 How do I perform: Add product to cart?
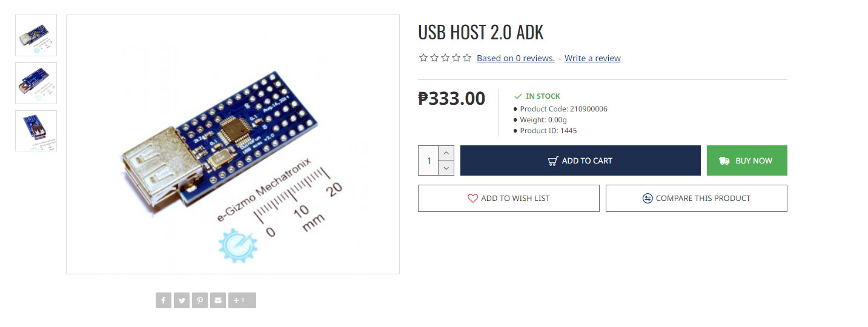coord(580,160)
